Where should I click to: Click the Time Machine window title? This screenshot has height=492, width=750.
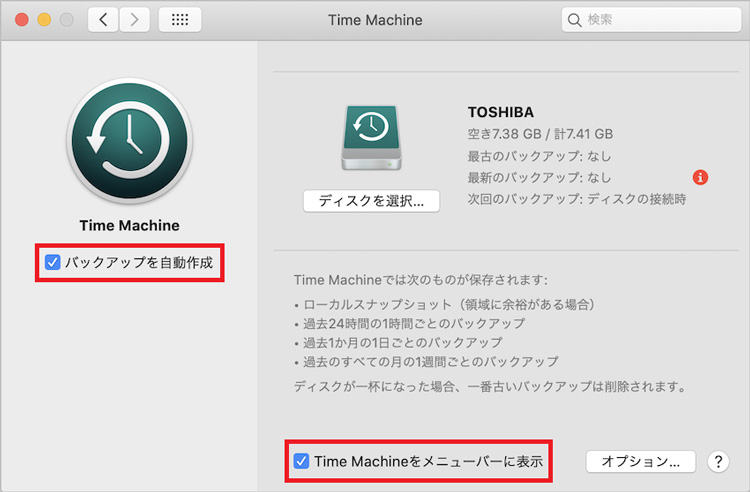coord(375,20)
